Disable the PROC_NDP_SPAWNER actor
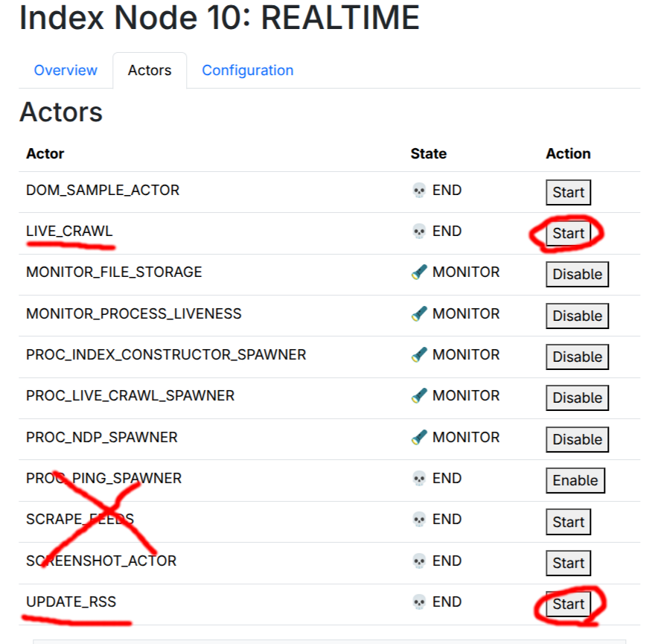The width and height of the screenshot is (664, 644). click(577, 439)
